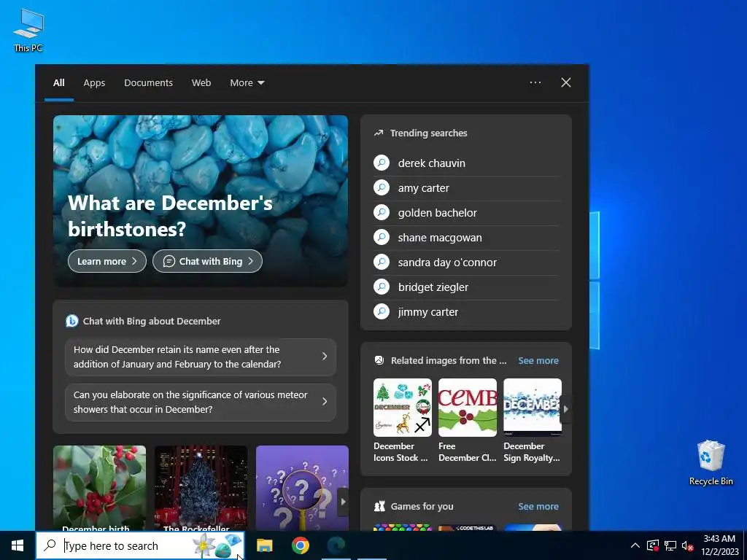Search trending term shane macgowan
Screen dimensions: 747x560
[x=440, y=237]
